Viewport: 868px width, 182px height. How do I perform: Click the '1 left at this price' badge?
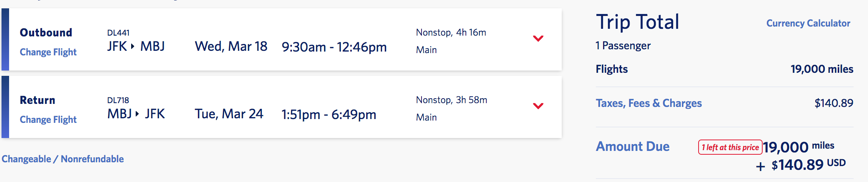[730, 147]
